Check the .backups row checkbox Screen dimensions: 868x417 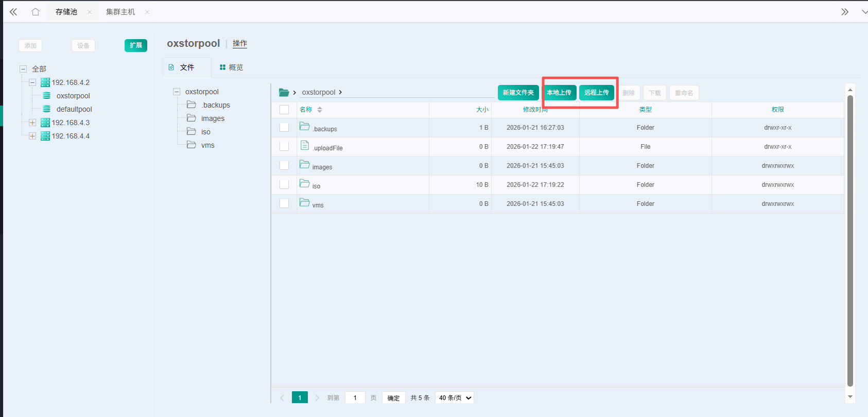(284, 127)
